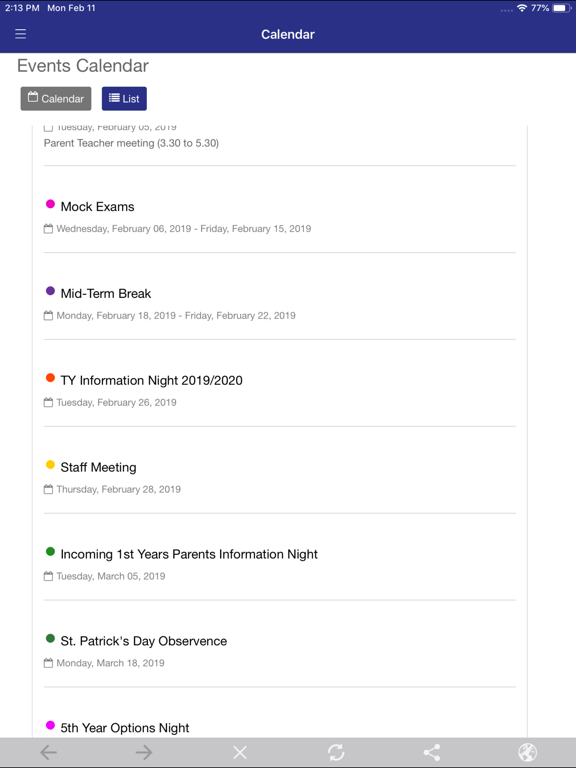The height and width of the screenshot is (768, 576).
Task: Tap the forward arrow in bottom toolbar
Action: 144,752
